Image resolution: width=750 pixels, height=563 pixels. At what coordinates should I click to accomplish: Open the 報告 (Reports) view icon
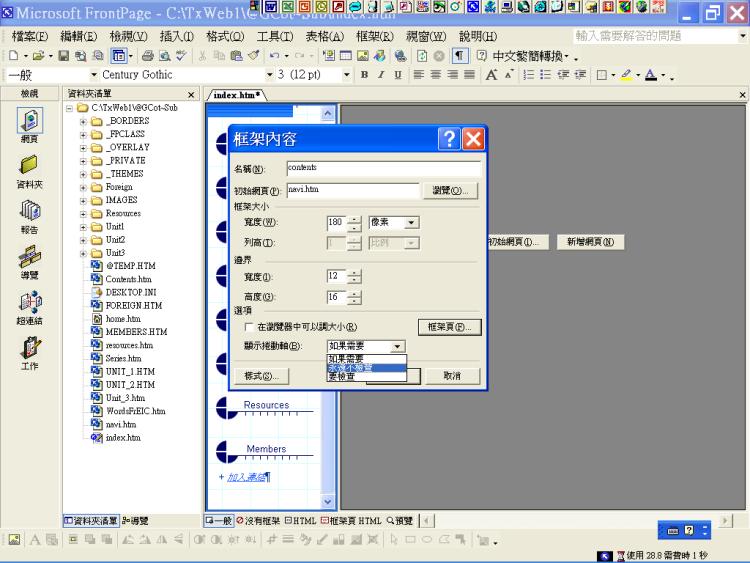coord(29,215)
